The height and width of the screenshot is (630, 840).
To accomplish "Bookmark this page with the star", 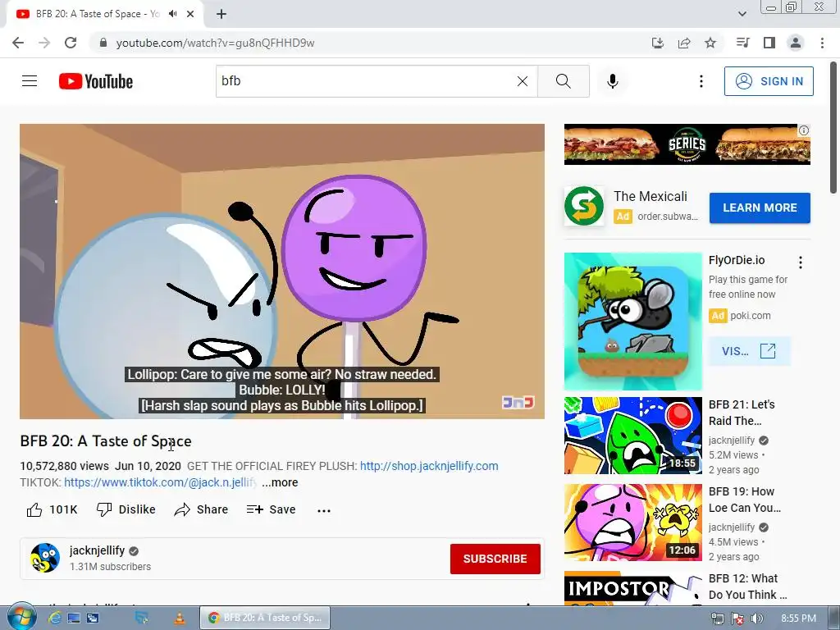I will 710,43.
